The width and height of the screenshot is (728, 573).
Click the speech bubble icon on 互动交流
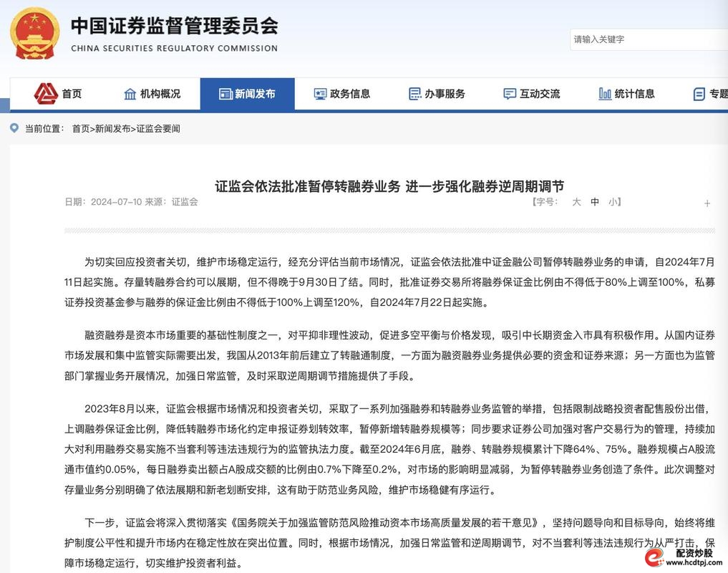pos(509,93)
